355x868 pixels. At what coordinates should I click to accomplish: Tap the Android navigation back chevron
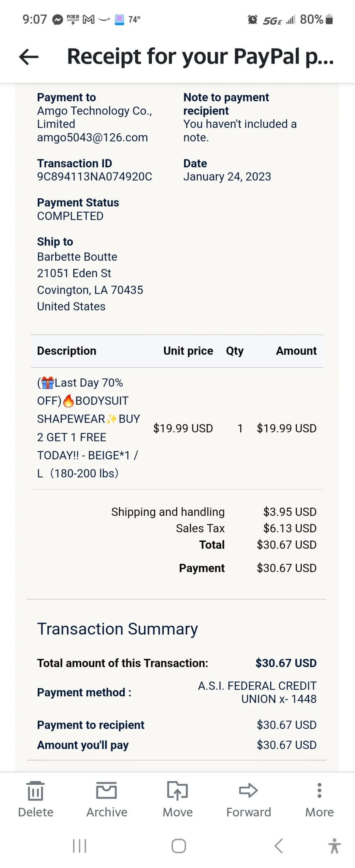278,846
